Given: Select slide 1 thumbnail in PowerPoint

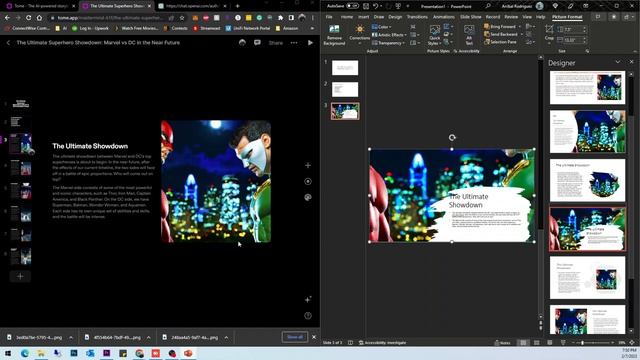Looking at the screenshot, I should click(x=345, y=68).
